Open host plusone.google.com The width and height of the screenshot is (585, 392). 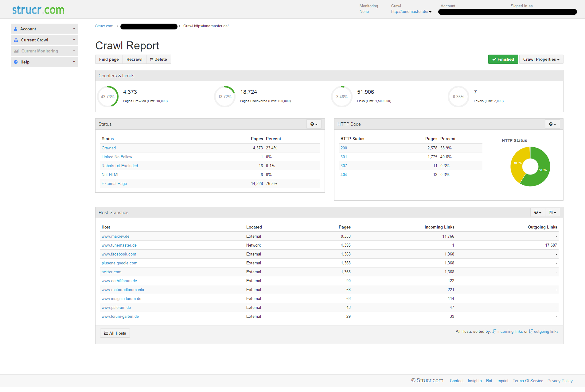[x=119, y=263]
